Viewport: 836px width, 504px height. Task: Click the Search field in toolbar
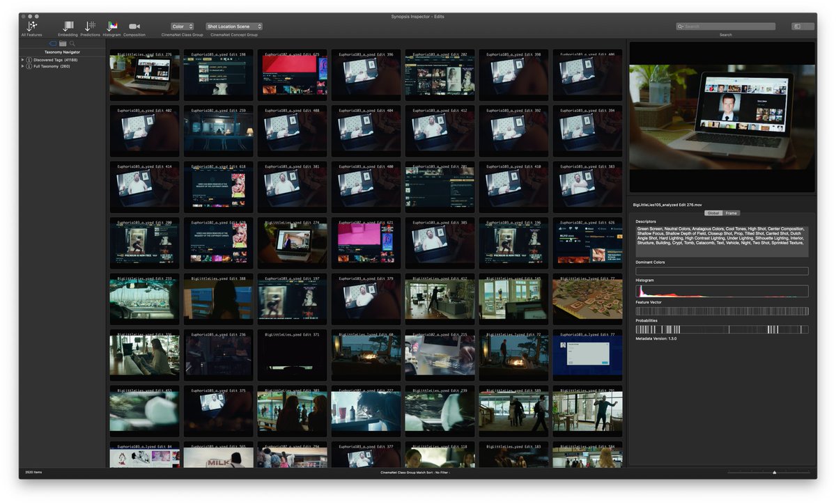[725, 26]
